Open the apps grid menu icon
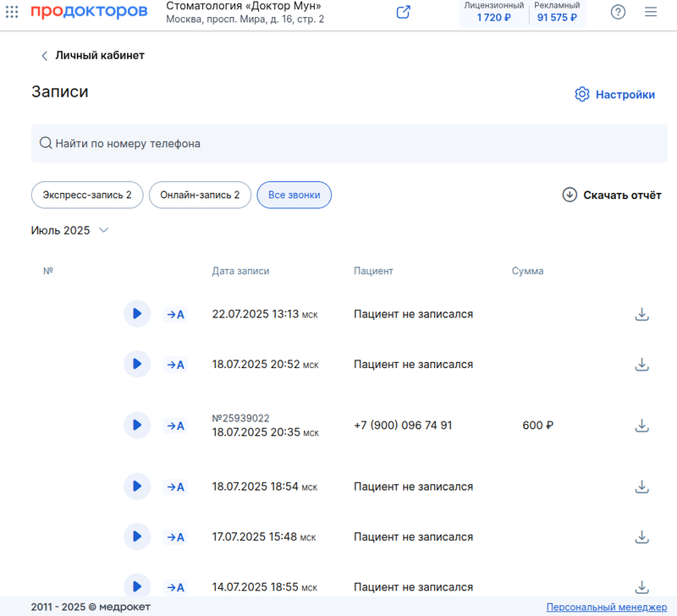 point(12,12)
